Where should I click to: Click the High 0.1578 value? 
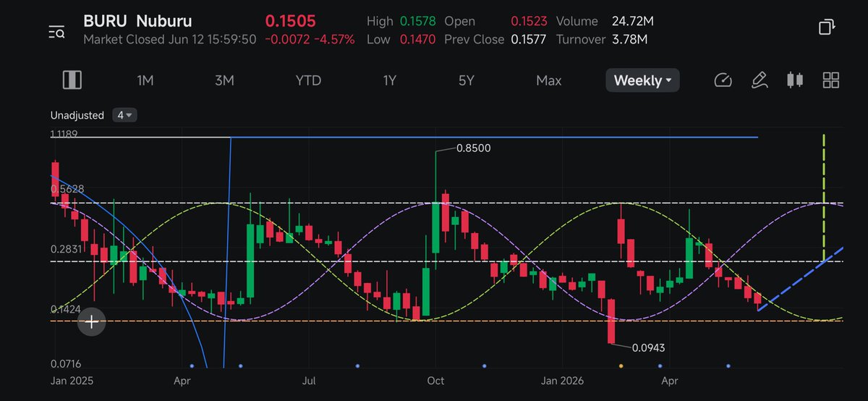[x=420, y=22]
